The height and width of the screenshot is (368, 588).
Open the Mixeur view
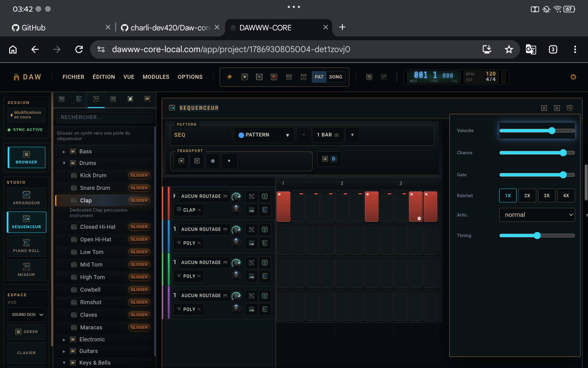[26, 270]
